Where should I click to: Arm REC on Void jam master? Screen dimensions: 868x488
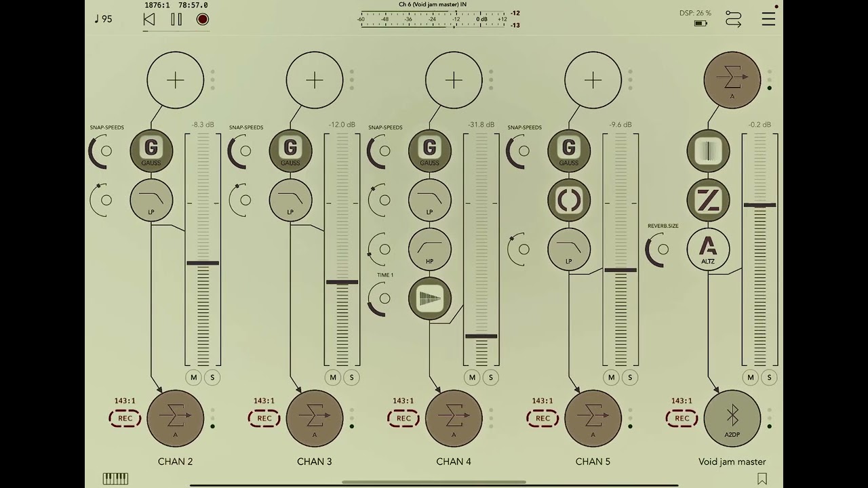tap(682, 418)
